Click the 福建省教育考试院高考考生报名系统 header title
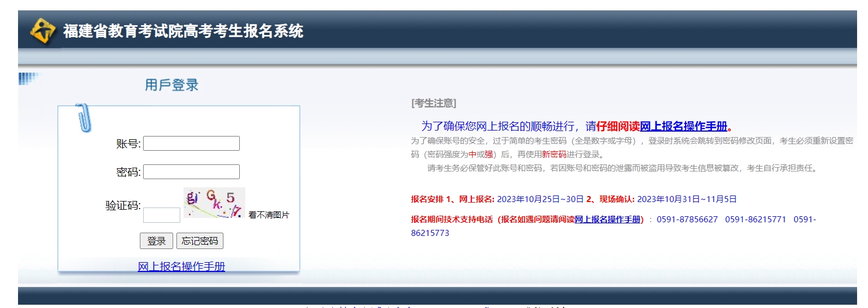868x308 pixels. click(183, 31)
